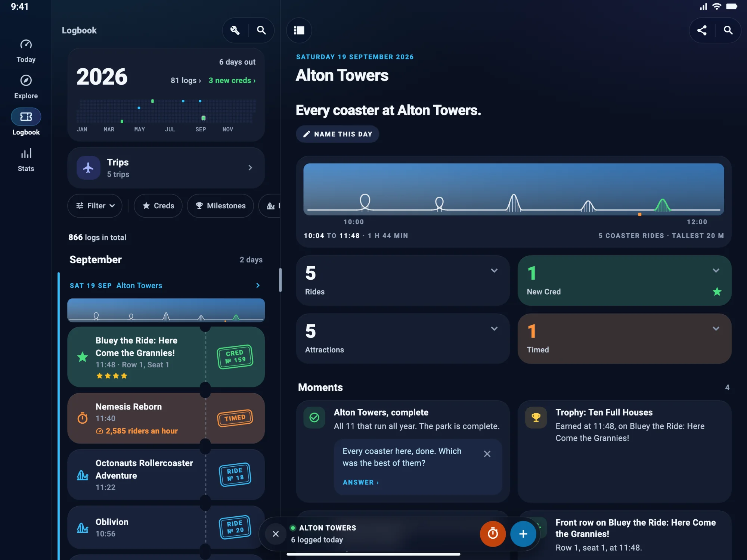Open the Bluey the Ride log entry

pyautogui.click(x=166, y=357)
